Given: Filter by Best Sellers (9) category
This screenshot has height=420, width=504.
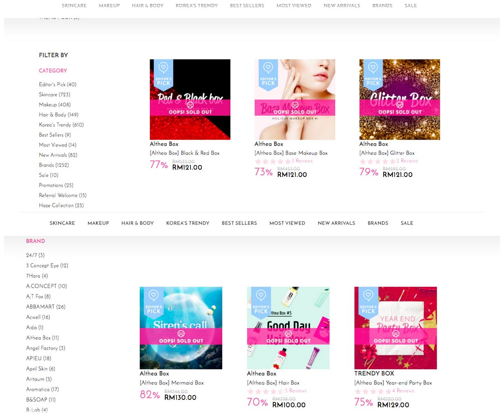Looking at the screenshot, I should point(55,135).
